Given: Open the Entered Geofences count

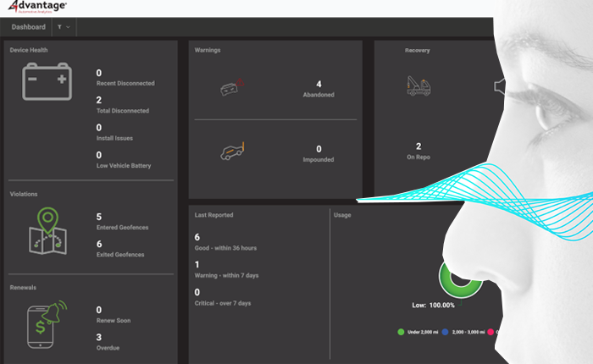Looking at the screenshot, I should click(99, 216).
